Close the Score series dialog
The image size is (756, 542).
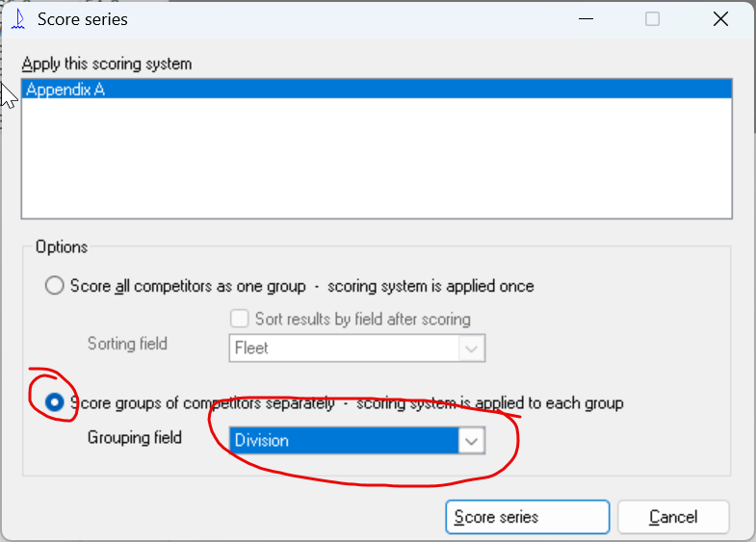pyautogui.click(x=718, y=19)
